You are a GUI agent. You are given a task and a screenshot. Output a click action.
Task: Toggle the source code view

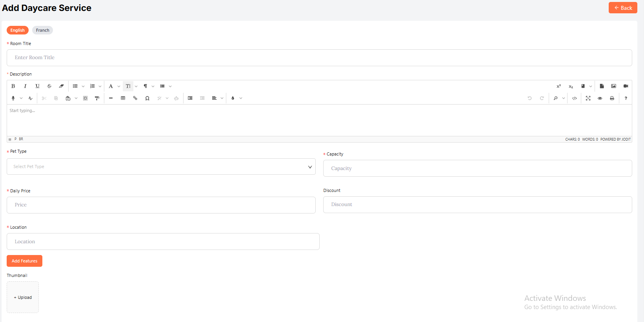click(574, 98)
